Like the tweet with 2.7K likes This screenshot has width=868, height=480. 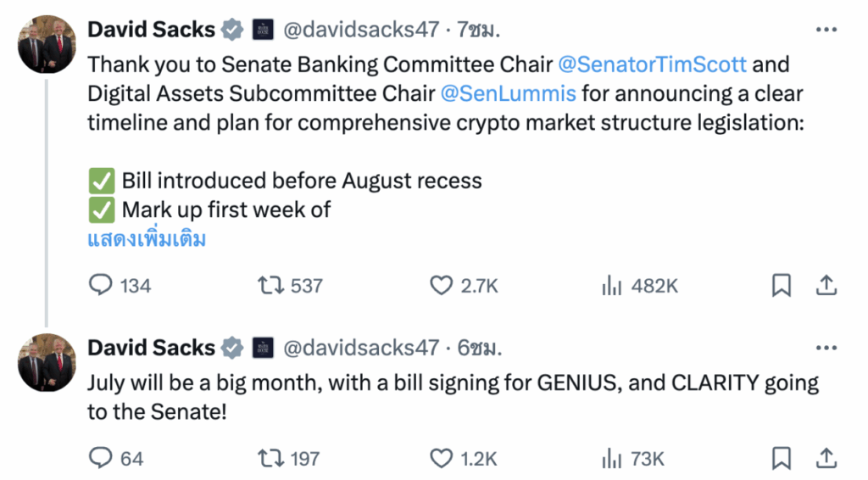click(x=442, y=286)
